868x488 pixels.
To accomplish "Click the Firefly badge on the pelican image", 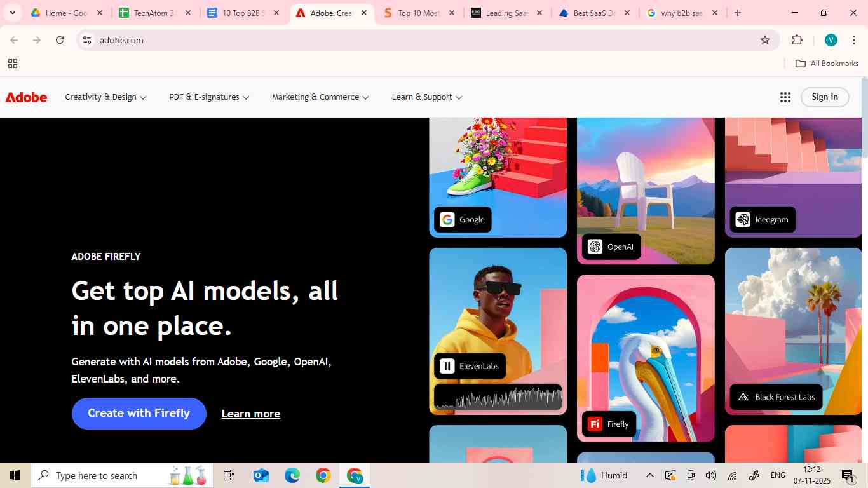I will coord(607,424).
